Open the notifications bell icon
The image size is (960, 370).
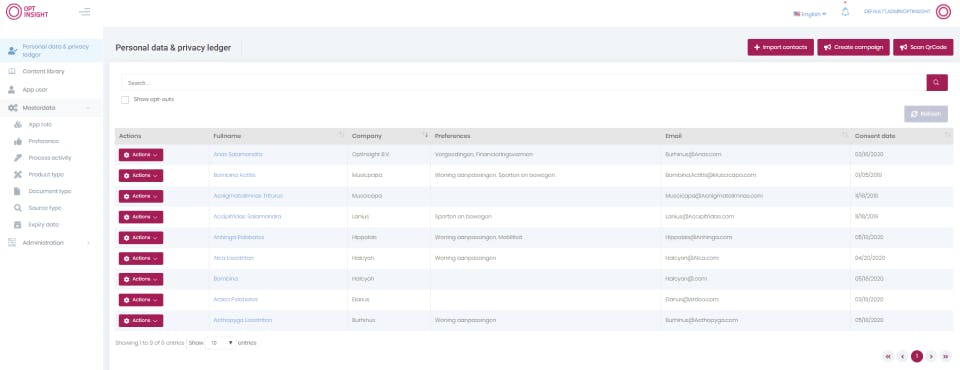(845, 12)
